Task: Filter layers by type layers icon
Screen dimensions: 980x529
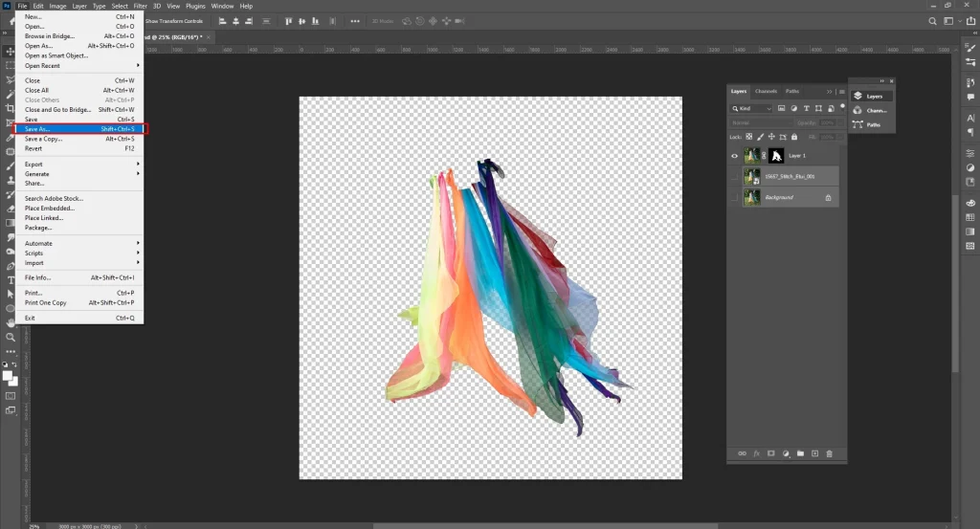Action: (x=806, y=109)
